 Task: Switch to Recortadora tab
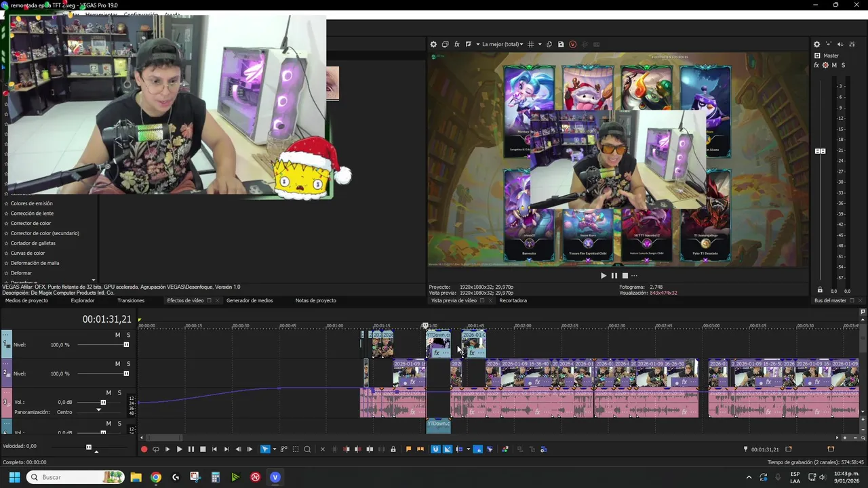(513, 300)
